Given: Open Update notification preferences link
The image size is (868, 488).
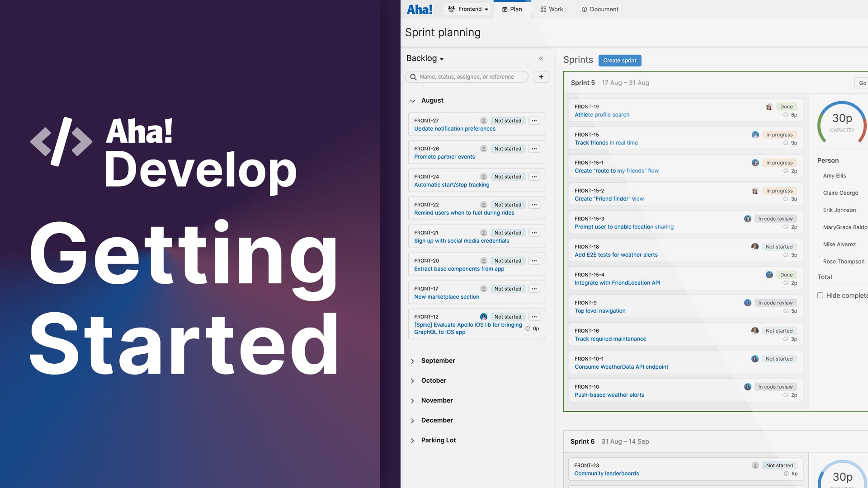Looking at the screenshot, I should click(455, 129).
